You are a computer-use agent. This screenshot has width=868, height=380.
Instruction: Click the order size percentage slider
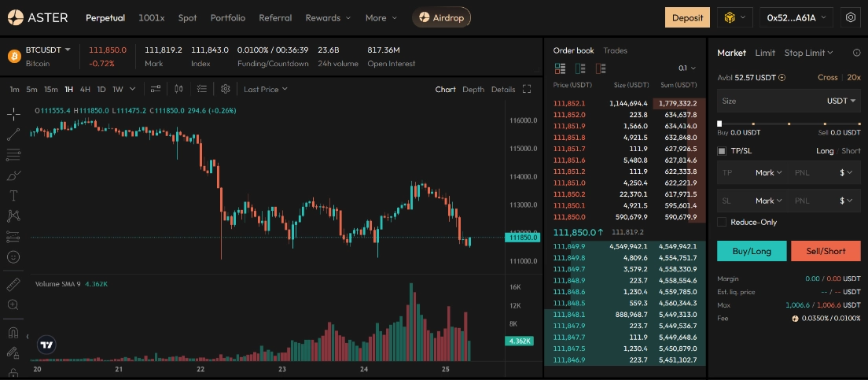(x=789, y=124)
